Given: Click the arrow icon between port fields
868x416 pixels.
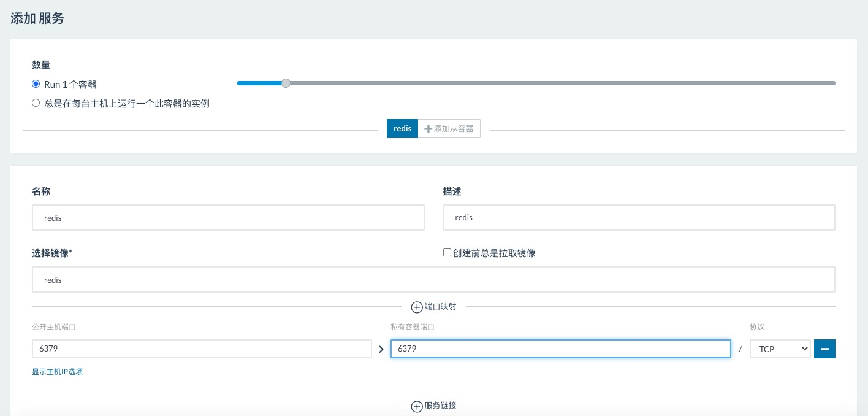Looking at the screenshot, I should [x=381, y=349].
